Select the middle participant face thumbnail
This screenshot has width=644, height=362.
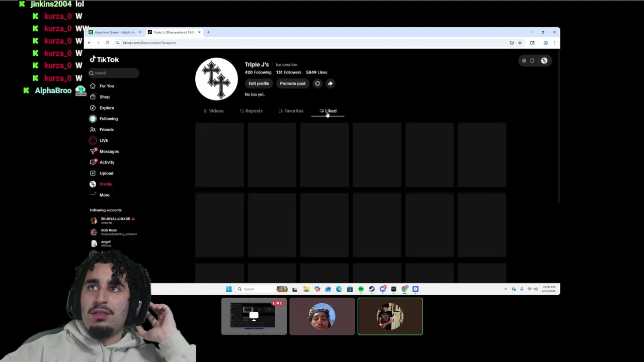(x=322, y=316)
